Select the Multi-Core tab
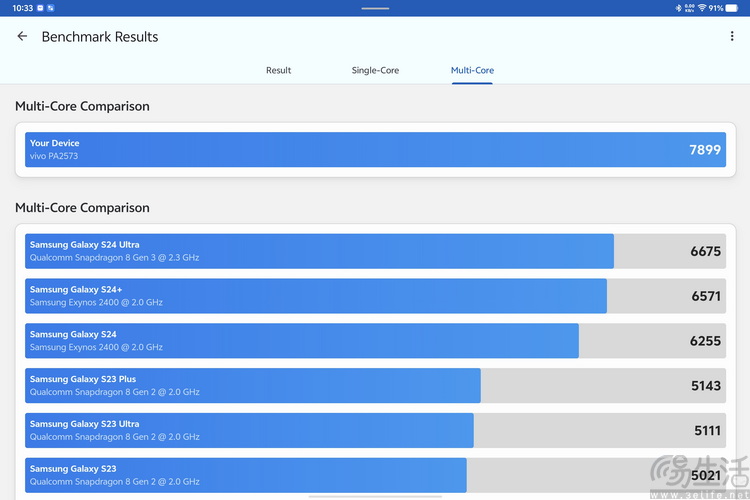The image size is (750, 500). 472,70
